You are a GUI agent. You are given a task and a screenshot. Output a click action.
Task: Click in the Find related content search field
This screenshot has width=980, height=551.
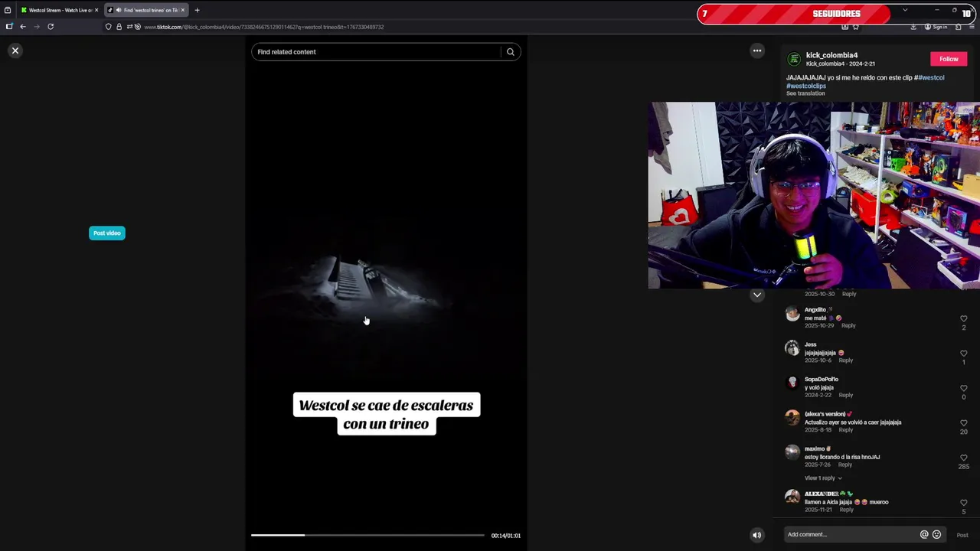pyautogui.click(x=375, y=52)
